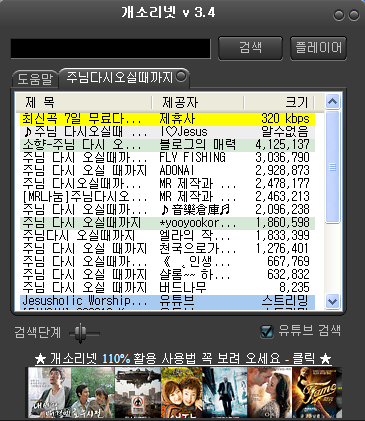Image resolution: width=365 pixels, height=421 pixels.
Task: Open the 개소리넷 110% 활용 사용법 link
Action: click(x=183, y=359)
